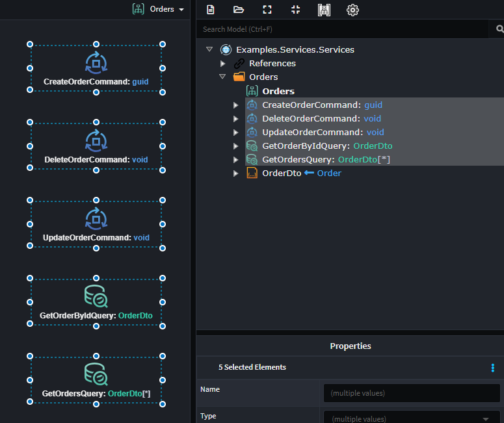
Task: Select the OrderDto tree row label
Action: pyautogui.click(x=282, y=173)
